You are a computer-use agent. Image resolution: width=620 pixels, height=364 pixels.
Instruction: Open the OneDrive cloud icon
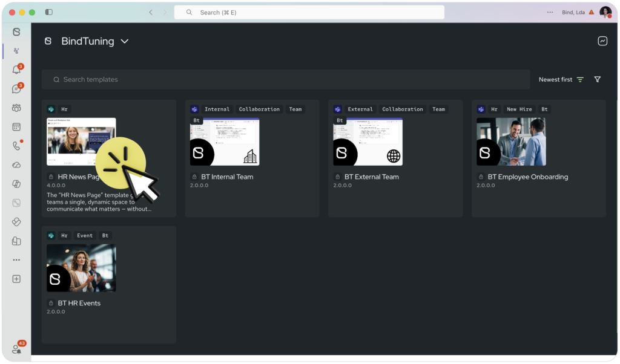pos(16,165)
